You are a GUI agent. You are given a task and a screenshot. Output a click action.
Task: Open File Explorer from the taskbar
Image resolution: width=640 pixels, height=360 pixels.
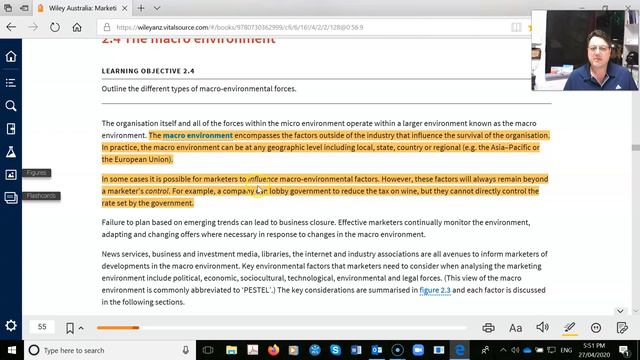(231, 350)
